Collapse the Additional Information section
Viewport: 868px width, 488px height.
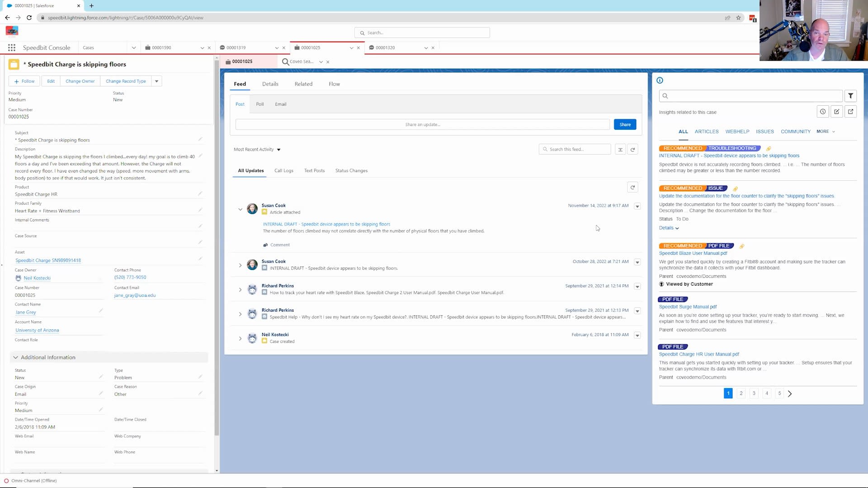[16, 357]
